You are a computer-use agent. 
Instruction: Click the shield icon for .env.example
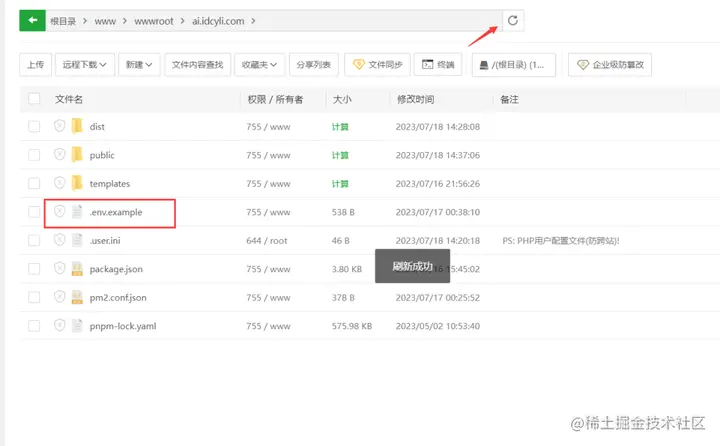(x=59, y=211)
